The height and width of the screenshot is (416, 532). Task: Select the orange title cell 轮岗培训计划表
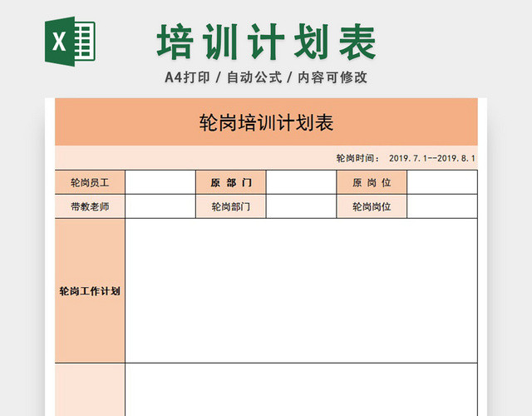266,122
